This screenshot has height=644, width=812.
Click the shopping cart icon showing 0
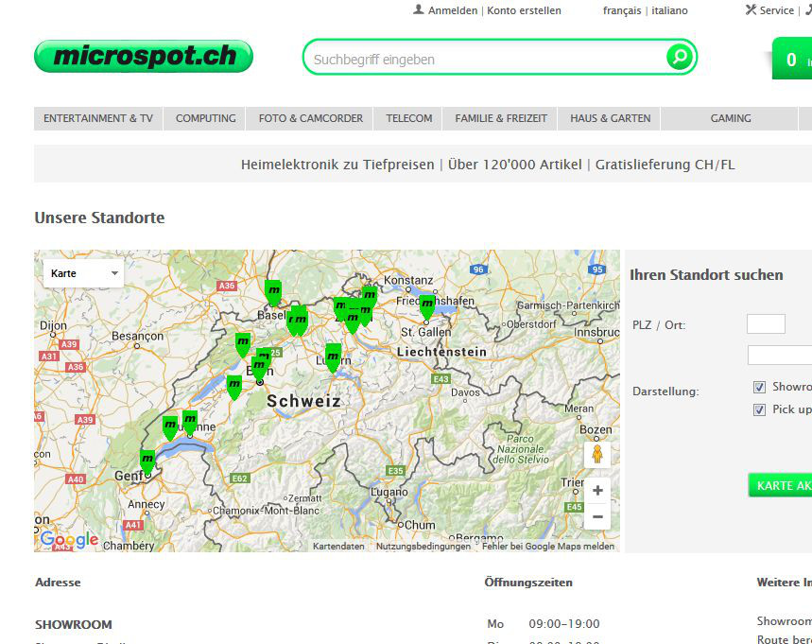[x=791, y=60]
